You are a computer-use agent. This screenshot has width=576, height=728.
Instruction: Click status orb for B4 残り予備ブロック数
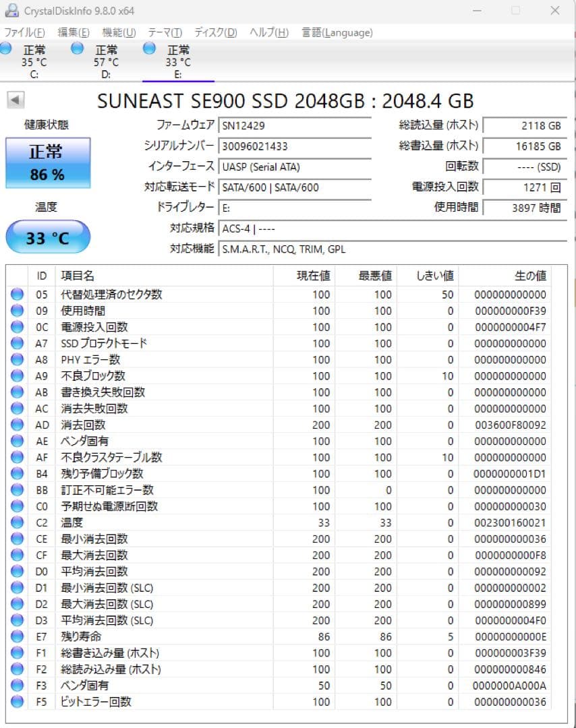pos(17,473)
